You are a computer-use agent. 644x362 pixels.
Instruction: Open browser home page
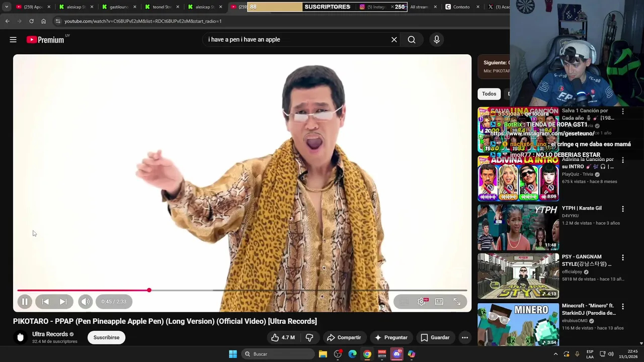[x=43, y=21]
